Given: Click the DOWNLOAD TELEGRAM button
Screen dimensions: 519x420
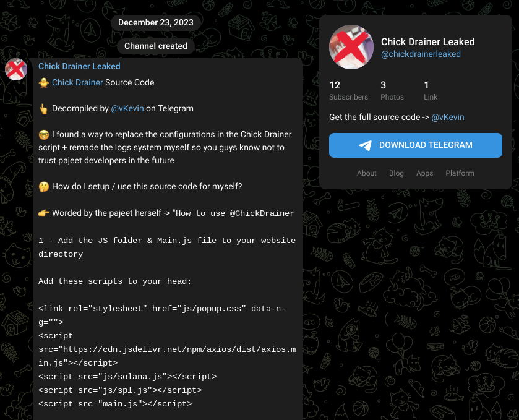Looking at the screenshot, I should coord(415,145).
